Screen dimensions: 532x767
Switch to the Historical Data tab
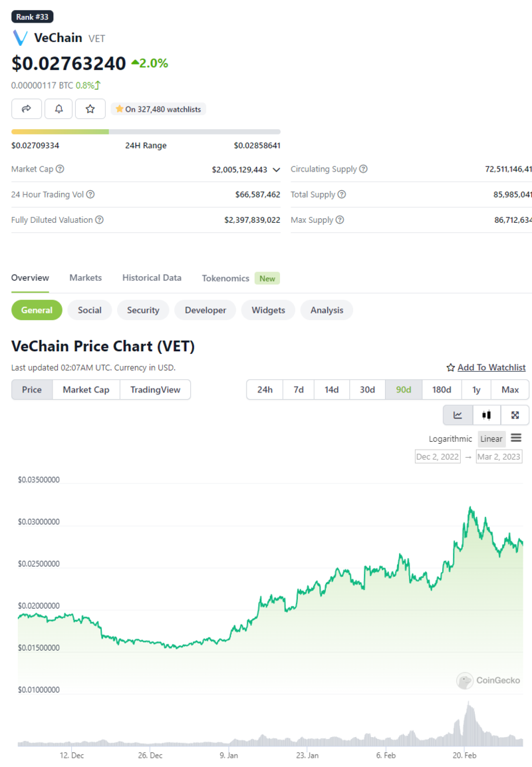coord(152,278)
